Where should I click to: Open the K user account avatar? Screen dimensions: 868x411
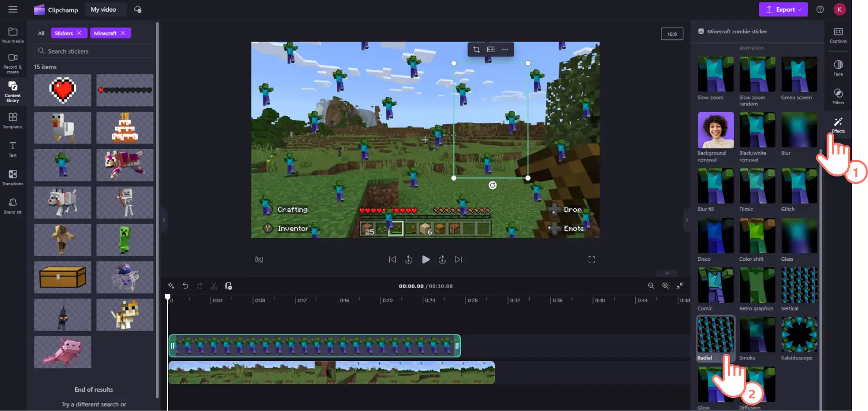[x=839, y=9]
